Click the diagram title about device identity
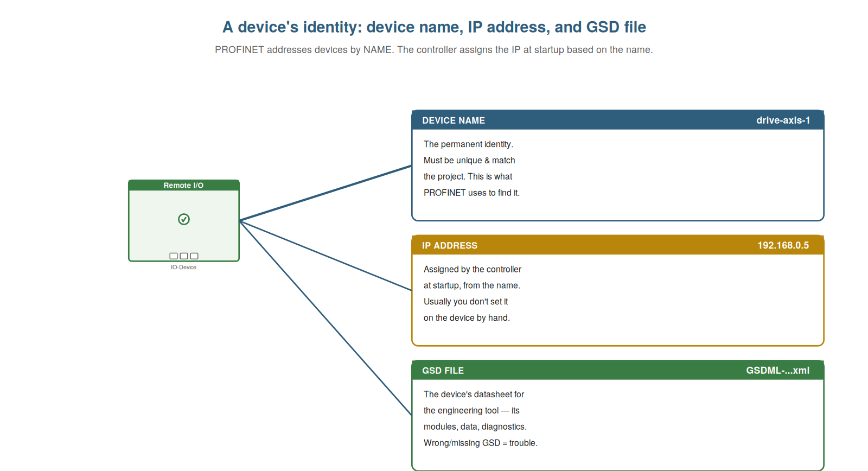 434,27
